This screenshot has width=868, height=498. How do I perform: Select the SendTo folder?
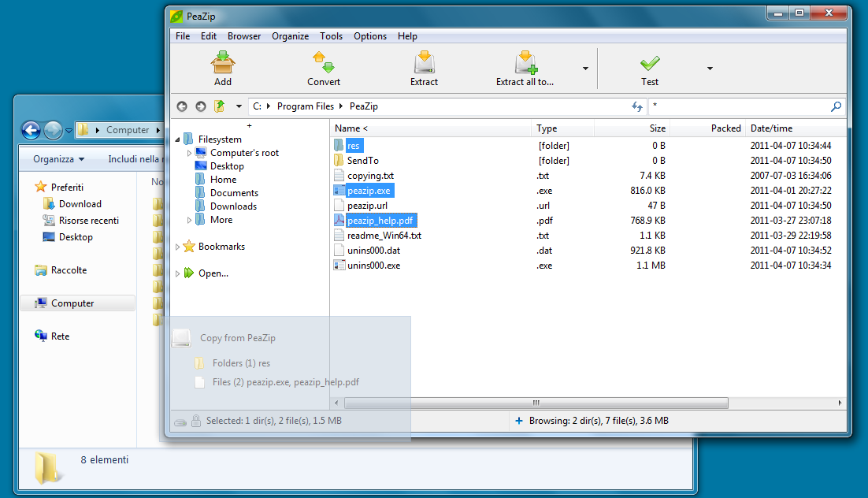pyautogui.click(x=362, y=161)
